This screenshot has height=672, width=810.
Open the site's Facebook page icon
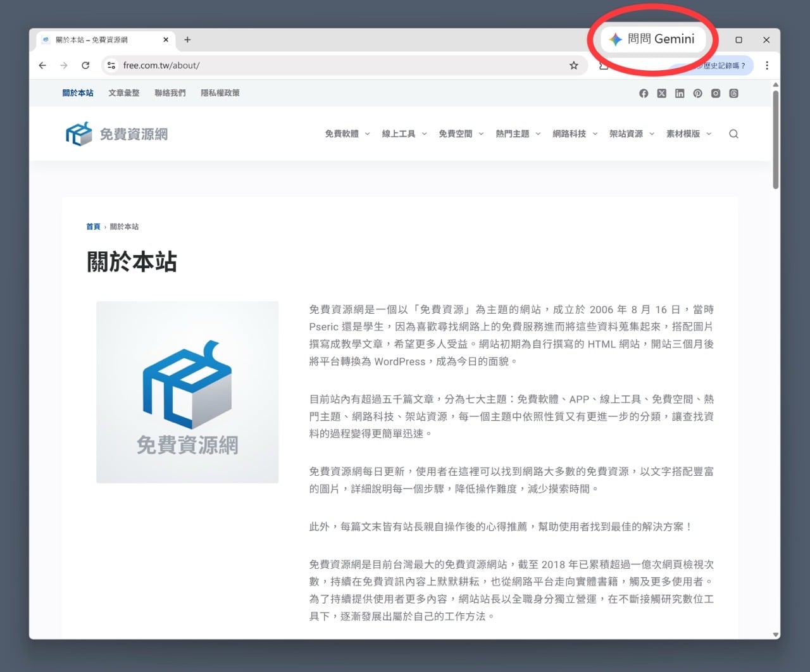pyautogui.click(x=644, y=94)
